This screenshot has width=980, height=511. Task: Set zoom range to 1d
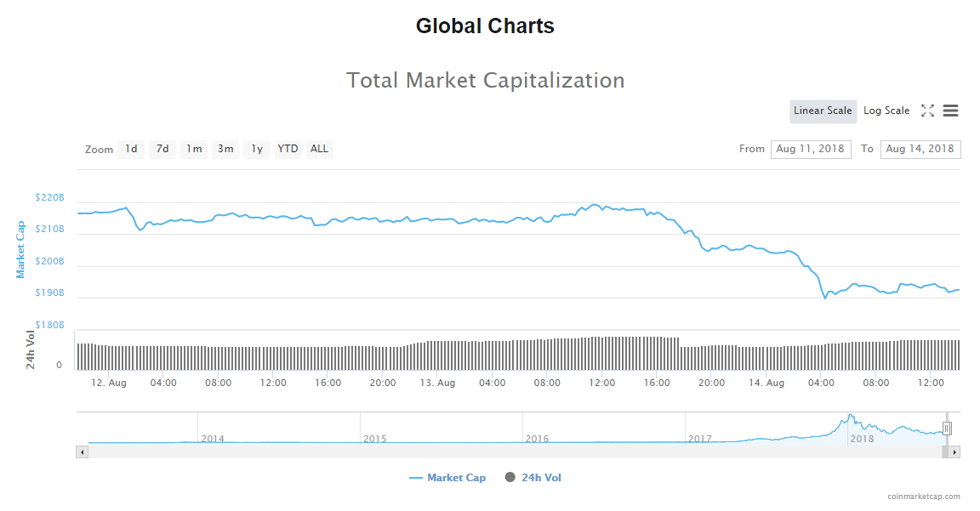tap(131, 149)
